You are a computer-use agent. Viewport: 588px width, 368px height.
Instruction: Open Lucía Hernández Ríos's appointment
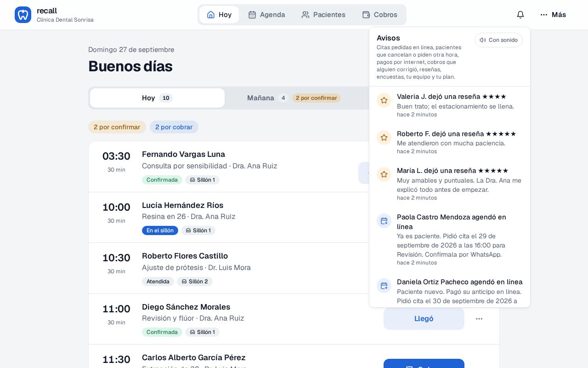(182, 205)
